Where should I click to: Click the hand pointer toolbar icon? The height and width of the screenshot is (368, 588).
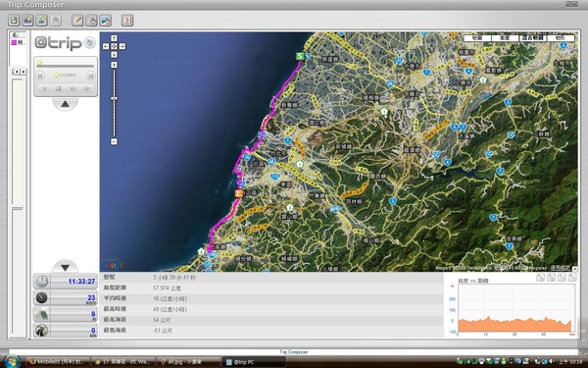click(x=91, y=21)
